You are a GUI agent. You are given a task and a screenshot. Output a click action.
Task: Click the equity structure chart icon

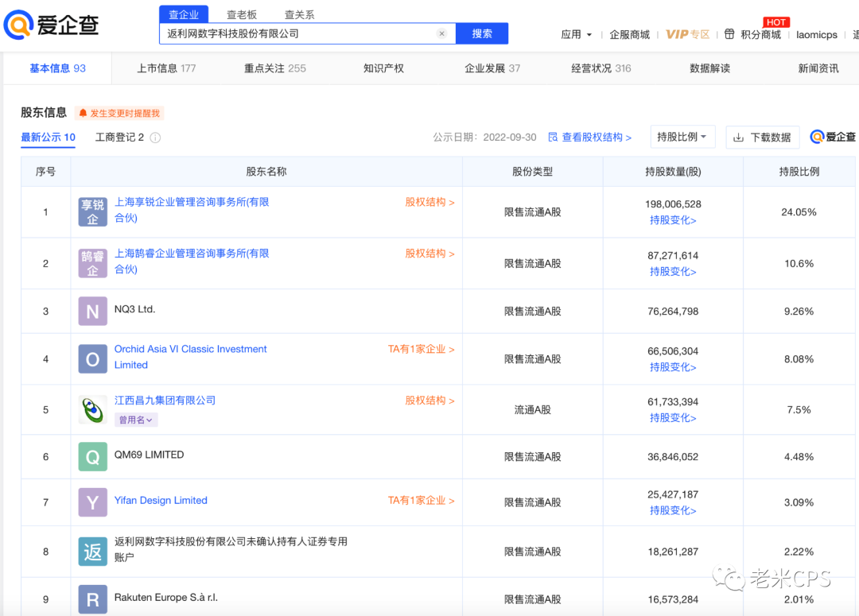[x=553, y=137]
